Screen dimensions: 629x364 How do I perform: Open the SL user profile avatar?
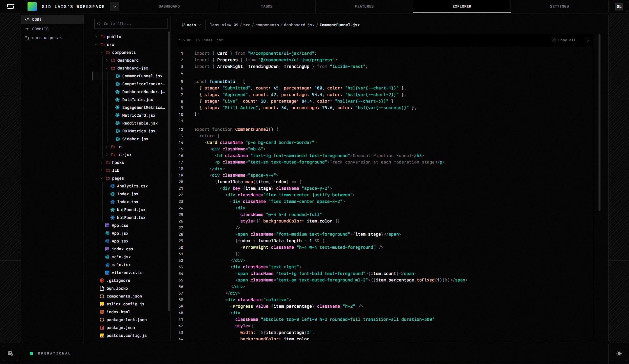(x=619, y=7)
